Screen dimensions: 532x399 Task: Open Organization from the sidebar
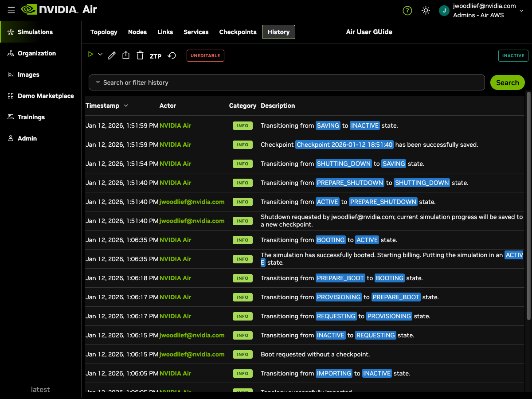pyautogui.click(x=37, y=53)
